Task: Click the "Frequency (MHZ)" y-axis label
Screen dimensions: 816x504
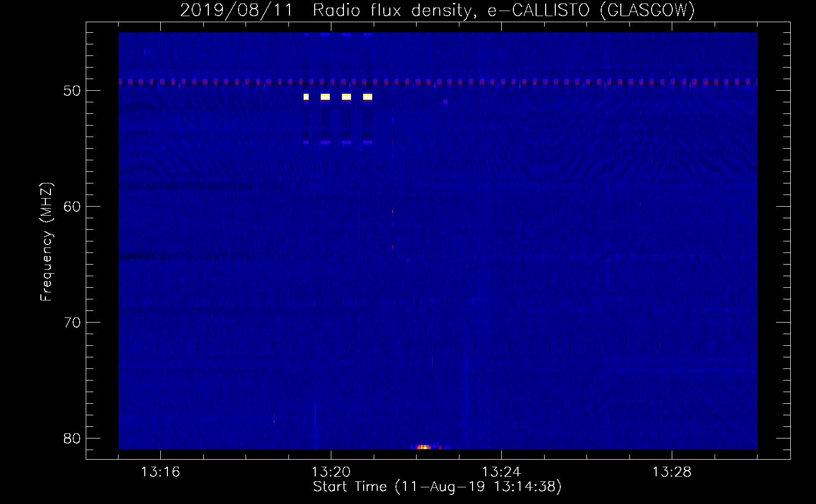Action: click(46, 242)
